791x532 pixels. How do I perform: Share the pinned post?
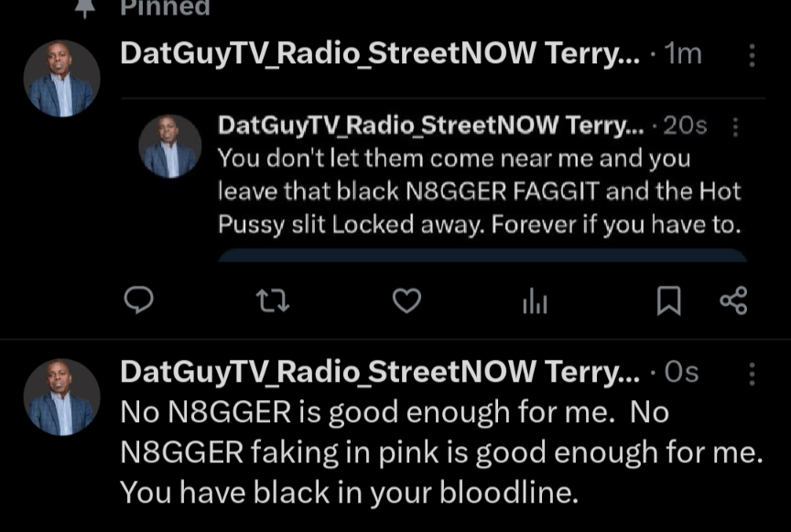733,301
